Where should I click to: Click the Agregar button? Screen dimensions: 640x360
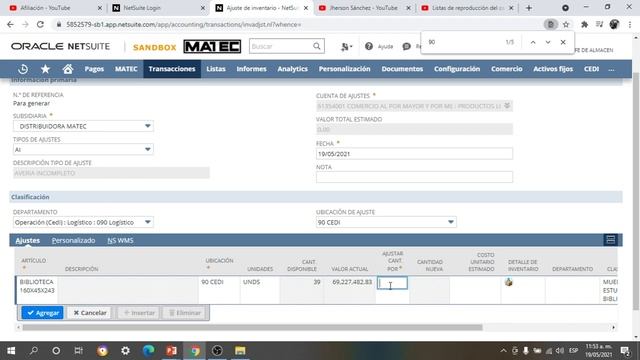[x=42, y=313]
